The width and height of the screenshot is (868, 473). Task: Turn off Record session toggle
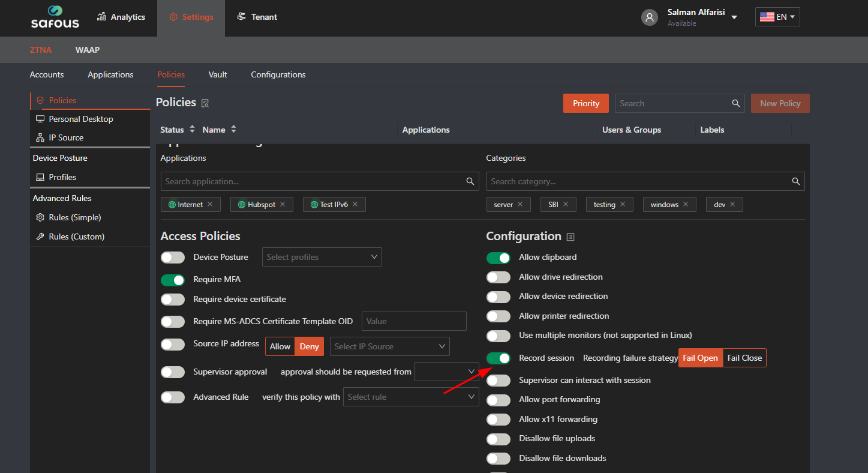[498, 358]
